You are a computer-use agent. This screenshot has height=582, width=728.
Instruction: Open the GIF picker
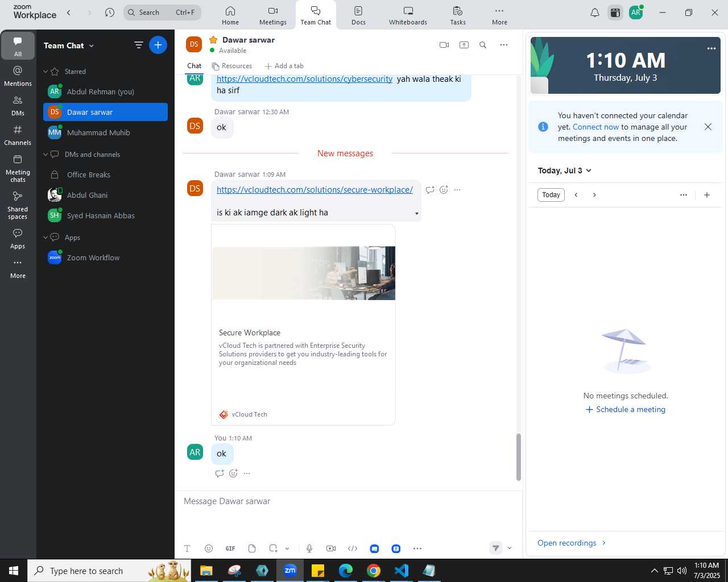coord(230,548)
